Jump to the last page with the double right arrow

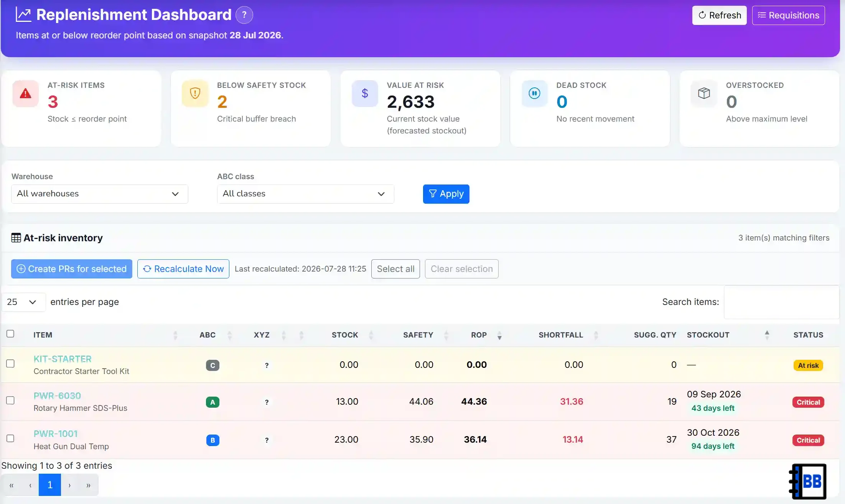pos(89,485)
